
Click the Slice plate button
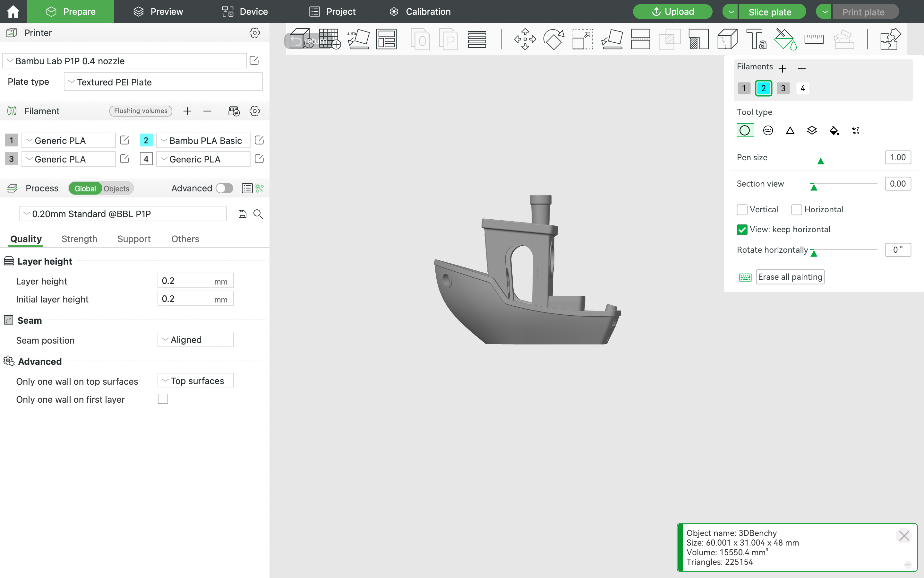(773, 12)
